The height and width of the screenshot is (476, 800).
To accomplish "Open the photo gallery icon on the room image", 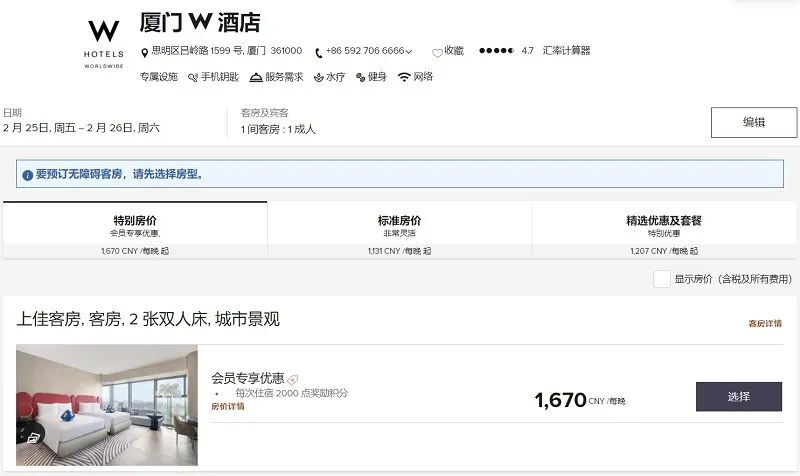I will (x=33, y=438).
